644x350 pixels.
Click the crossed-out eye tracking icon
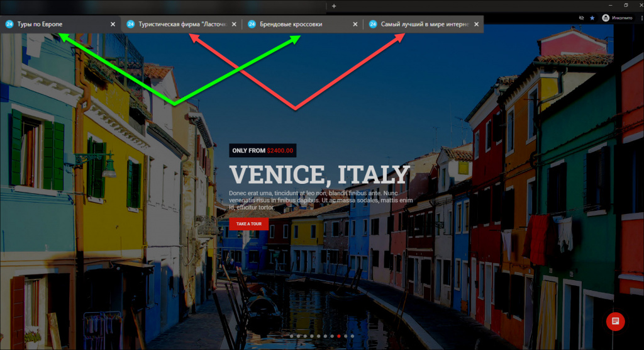(581, 18)
